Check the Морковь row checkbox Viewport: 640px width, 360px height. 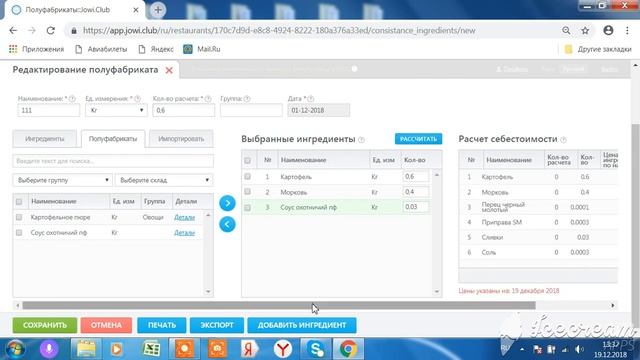pos(247,192)
